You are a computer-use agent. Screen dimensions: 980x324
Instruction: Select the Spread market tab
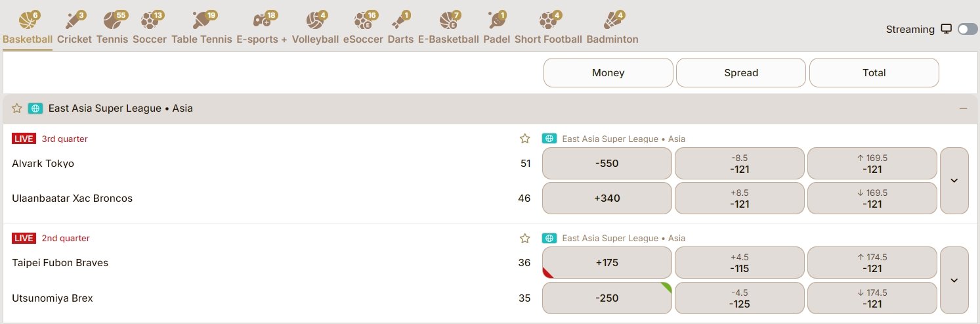click(740, 73)
